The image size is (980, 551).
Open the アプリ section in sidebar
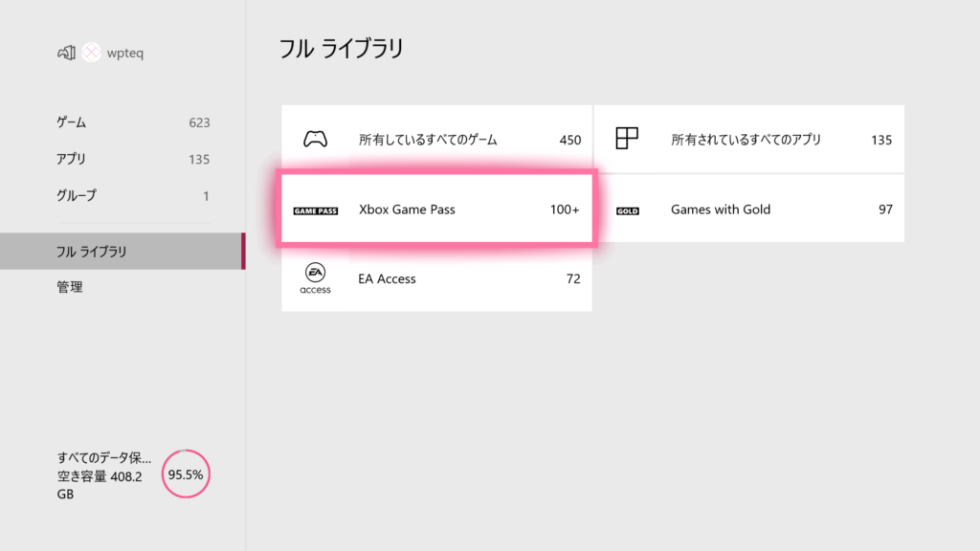point(133,160)
